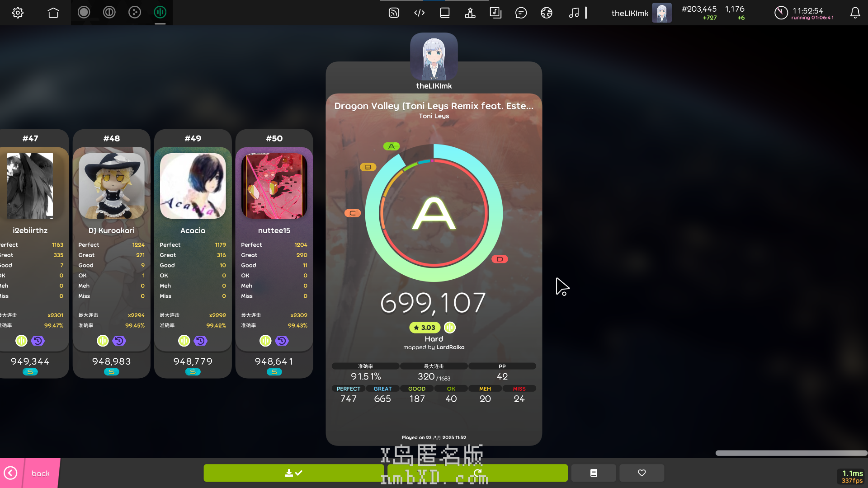868x488 pixels.
Task: Switch to the osu!catch ruleset
Action: click(135, 13)
